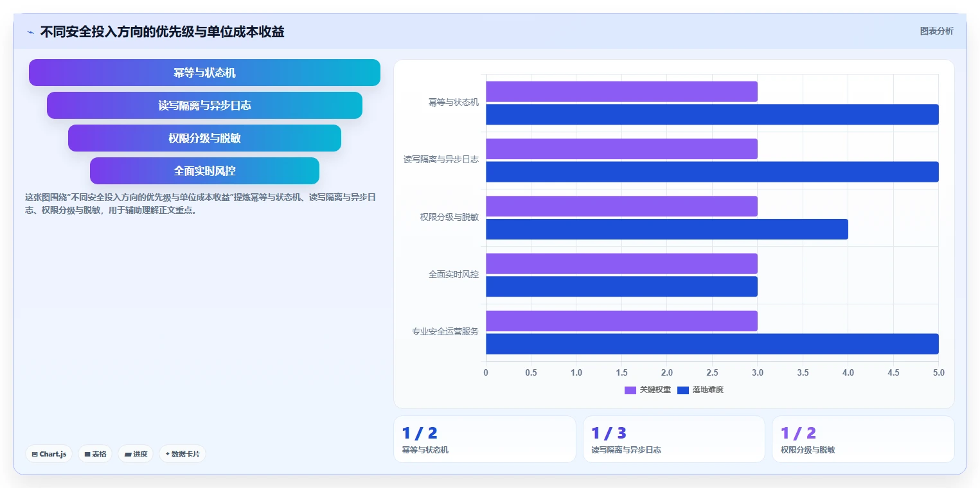Screen dimensions: 980x488
Task: Click the Chart.js tag
Action: pos(49,454)
